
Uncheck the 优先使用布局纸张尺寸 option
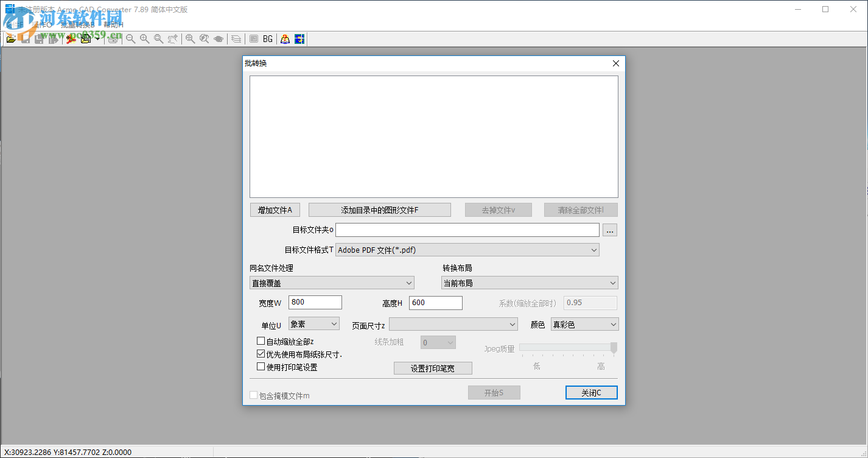click(x=261, y=354)
